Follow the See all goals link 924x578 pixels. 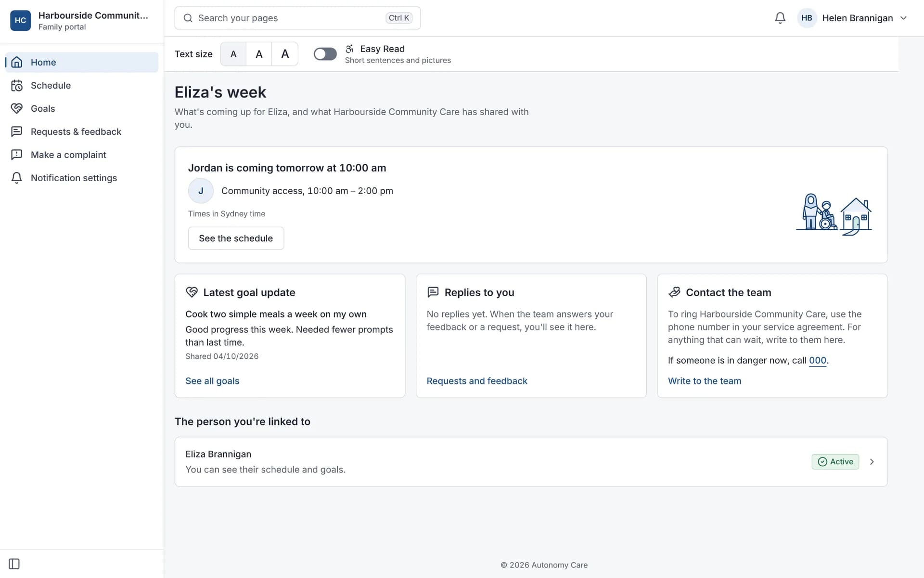(x=212, y=381)
